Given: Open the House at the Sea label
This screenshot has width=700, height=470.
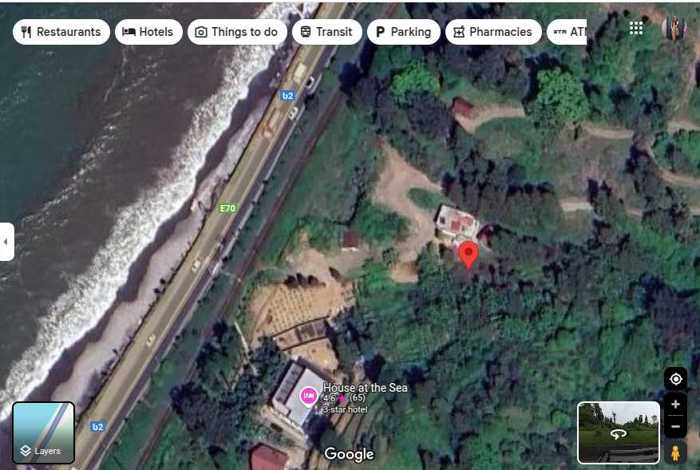Looking at the screenshot, I should (365, 387).
